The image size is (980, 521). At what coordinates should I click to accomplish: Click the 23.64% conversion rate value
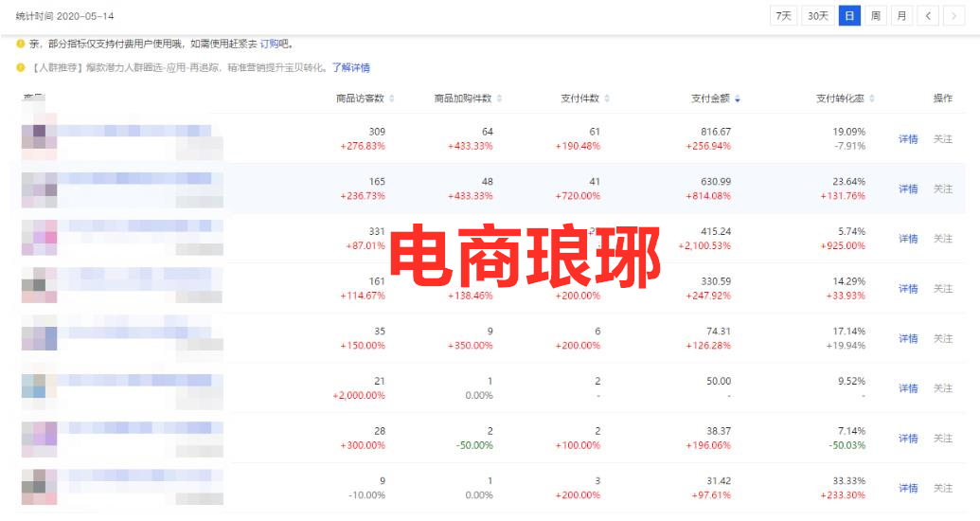pyautogui.click(x=848, y=181)
